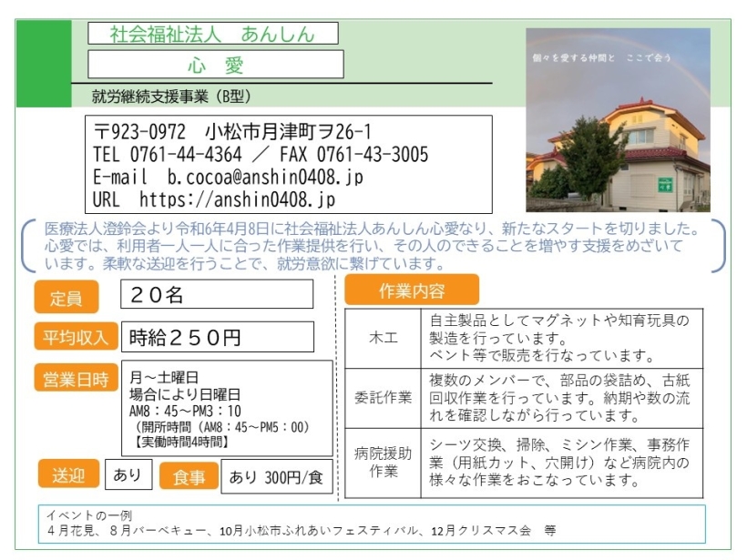Click the building photo with rainbow
The image size is (747, 560).
coord(618,119)
